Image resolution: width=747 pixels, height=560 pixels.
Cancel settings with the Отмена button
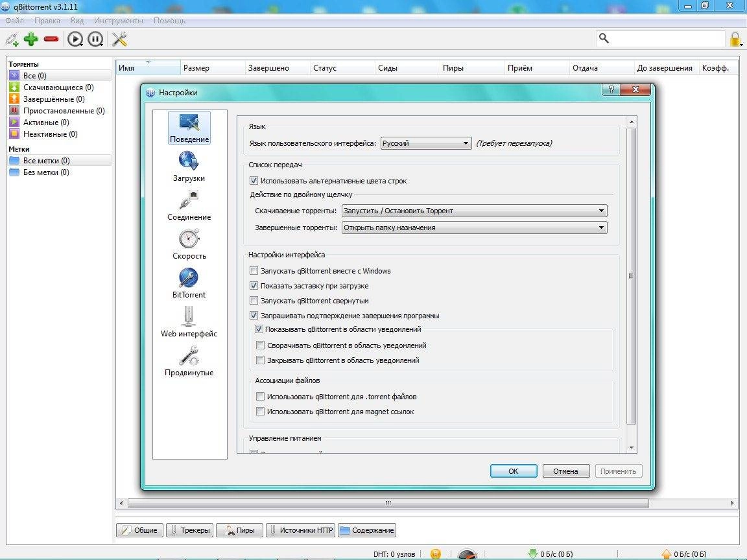566,471
